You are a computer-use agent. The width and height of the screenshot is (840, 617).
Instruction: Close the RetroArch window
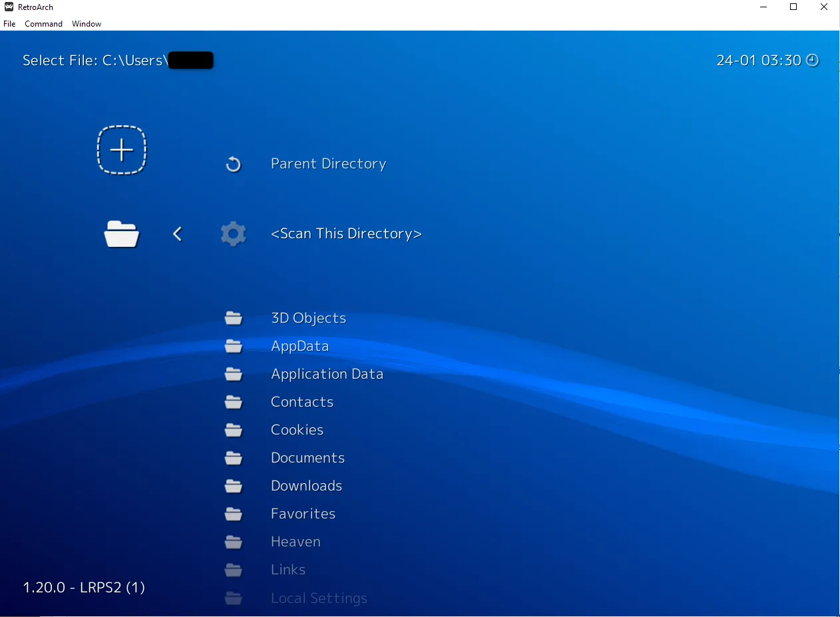[824, 7]
